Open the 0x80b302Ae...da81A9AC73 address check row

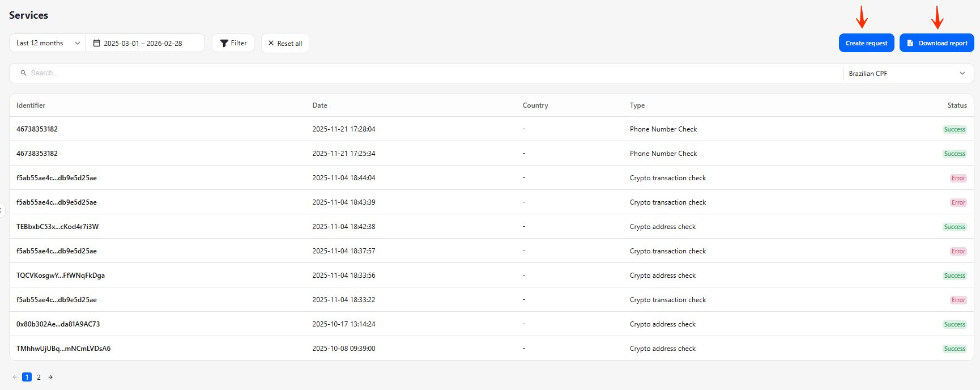pyautogui.click(x=58, y=324)
